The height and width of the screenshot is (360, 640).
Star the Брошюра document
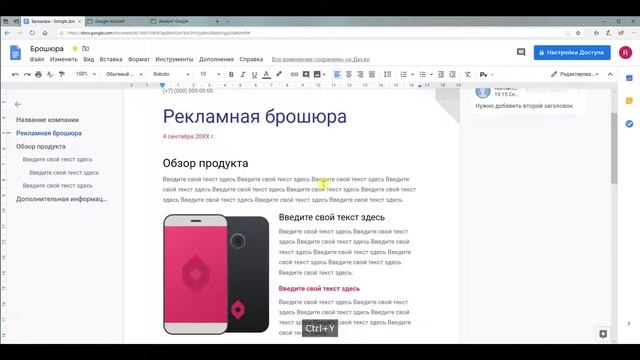coord(75,49)
